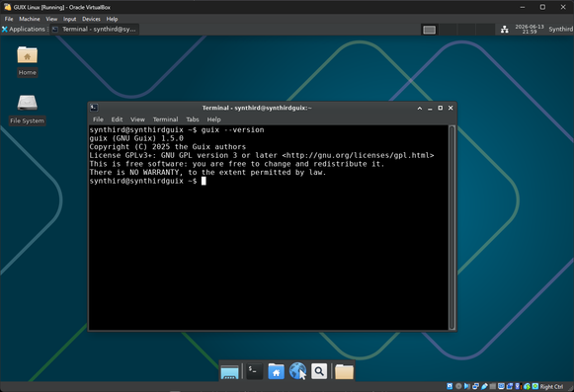This screenshot has height=392, width=574.
Task: Click VirtualBox recording indicator icon
Action: point(510,386)
